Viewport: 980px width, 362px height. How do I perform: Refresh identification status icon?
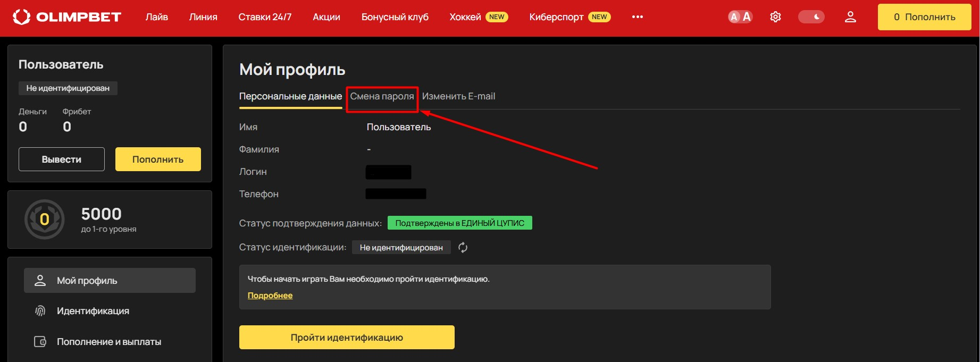tap(463, 248)
